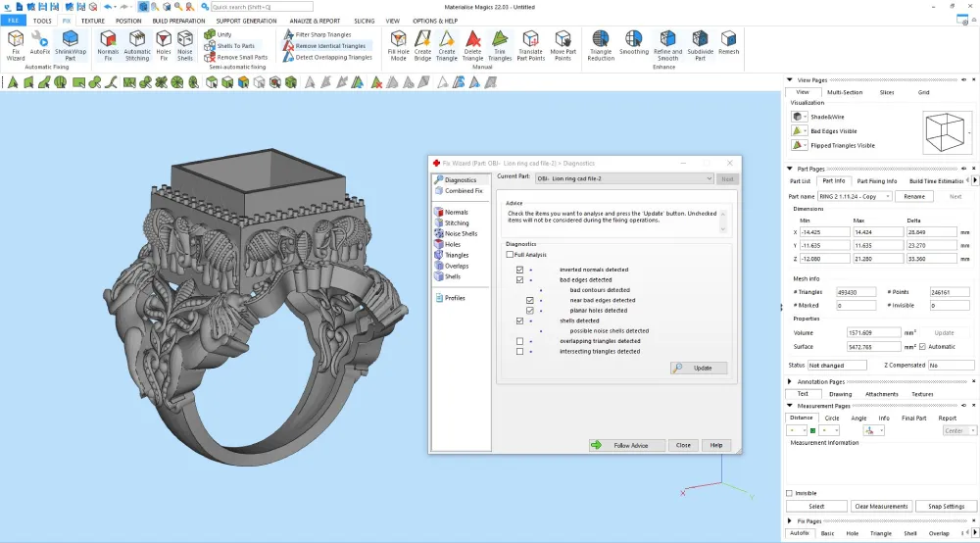Switch to the TEXTURE ribbon tab
The width and height of the screenshot is (980, 543).
92,21
